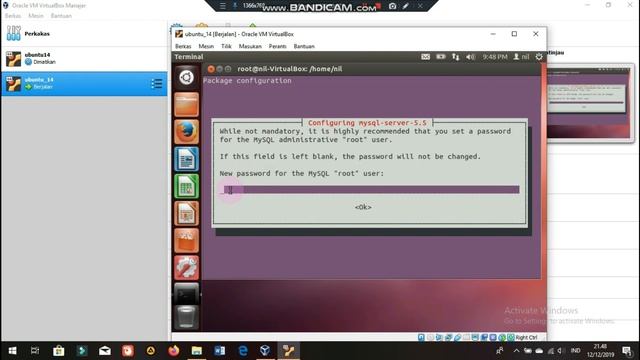This screenshot has width=640, height=360.
Task: Open Perkakas tools in VirtualBox Manager
Action: coord(84,33)
